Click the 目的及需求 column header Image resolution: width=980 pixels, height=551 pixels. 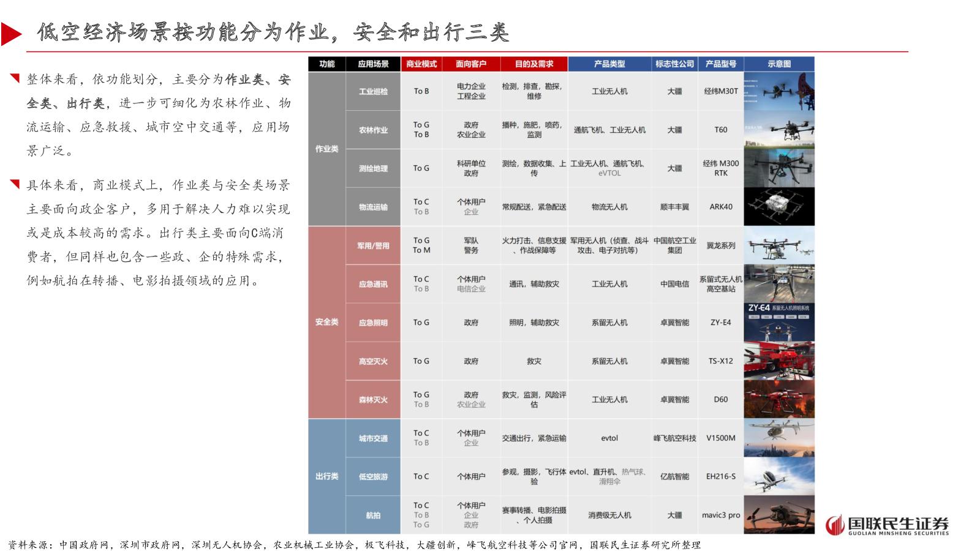pyautogui.click(x=534, y=64)
